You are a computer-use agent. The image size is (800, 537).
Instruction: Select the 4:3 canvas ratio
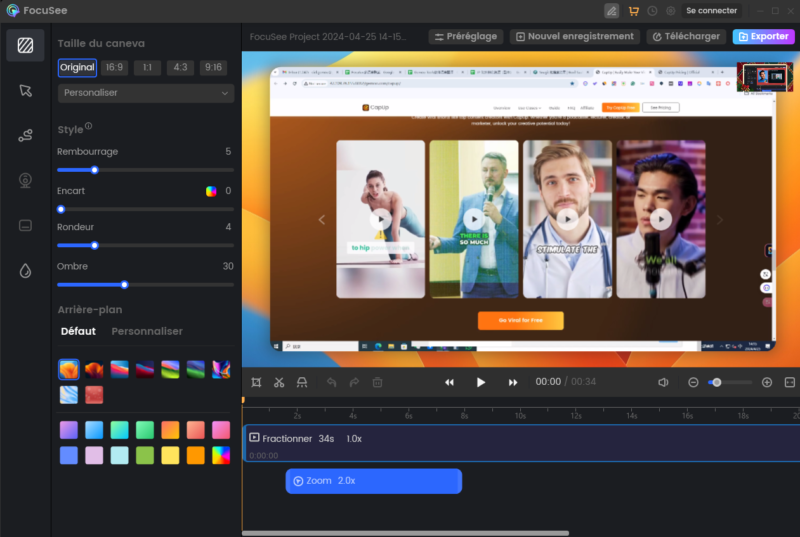[x=180, y=67]
